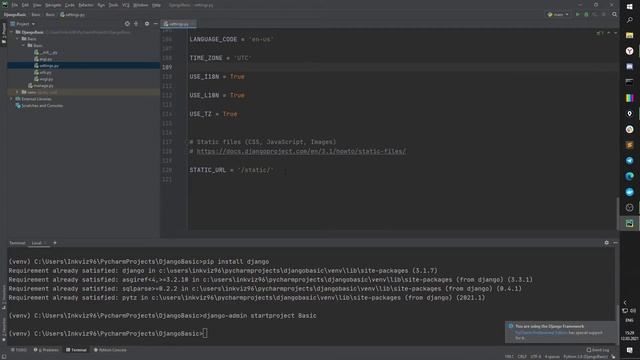
Task: Click the DjangoBasic breadcrumb in navigation bar
Action: tap(15, 15)
